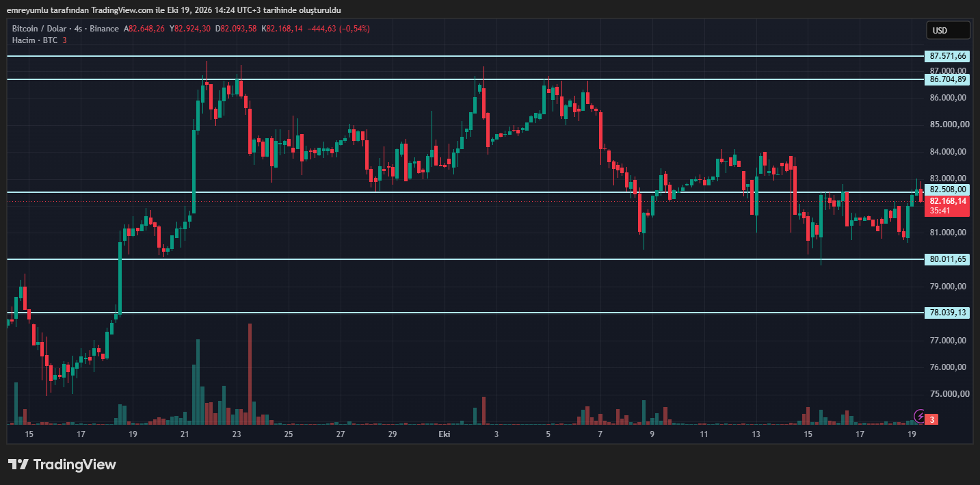
Task: Click the 81.000,00 price axis tick
Action: tap(948, 233)
